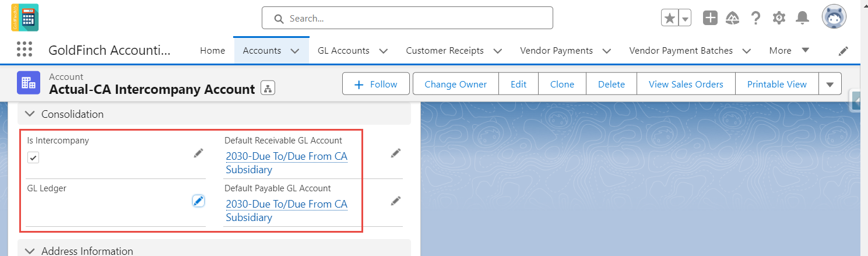This screenshot has height=256, width=868.
Task: Open the Accounts tab dropdown chevron
Action: pyautogui.click(x=296, y=51)
